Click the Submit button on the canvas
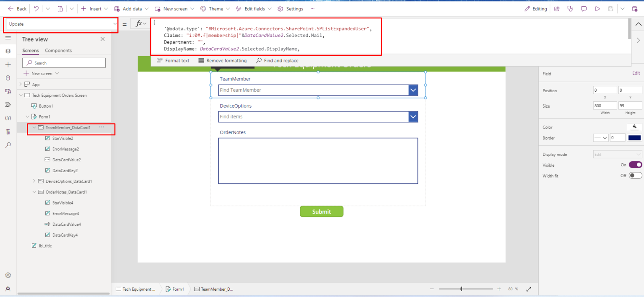 click(322, 212)
